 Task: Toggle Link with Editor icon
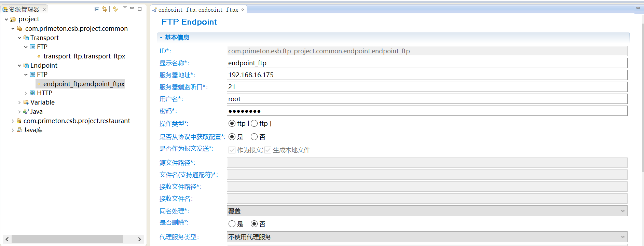point(105,9)
